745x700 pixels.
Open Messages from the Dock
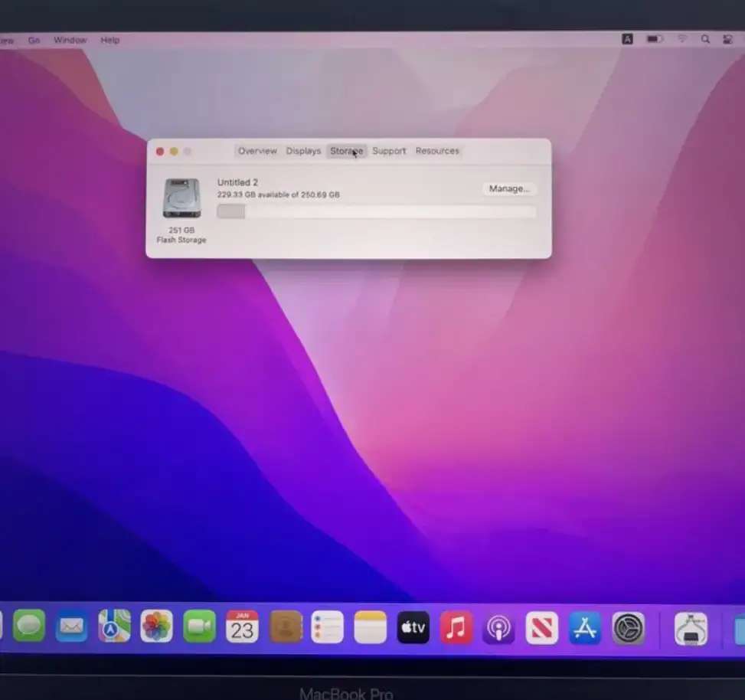click(29, 626)
